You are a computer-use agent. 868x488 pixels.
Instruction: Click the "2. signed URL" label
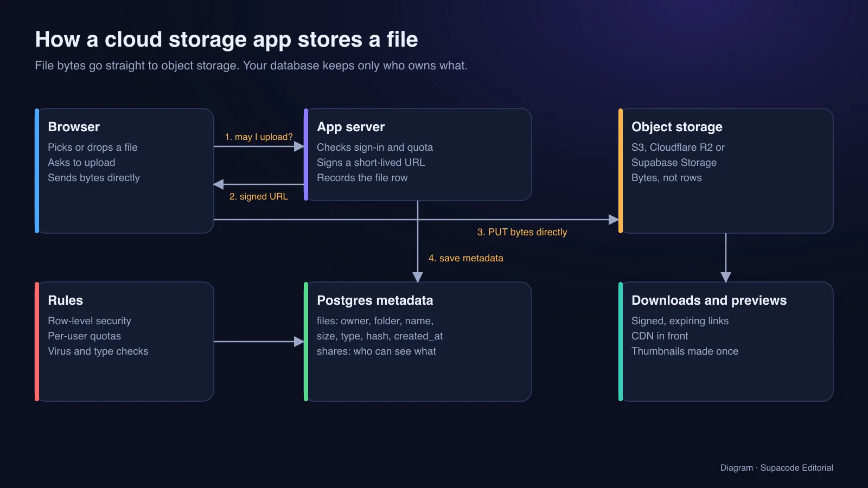(259, 196)
